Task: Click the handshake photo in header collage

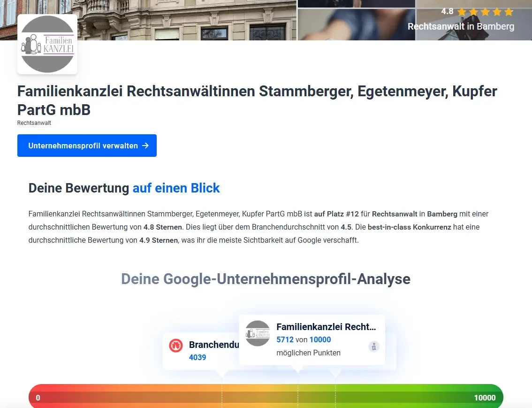Action: (x=357, y=24)
